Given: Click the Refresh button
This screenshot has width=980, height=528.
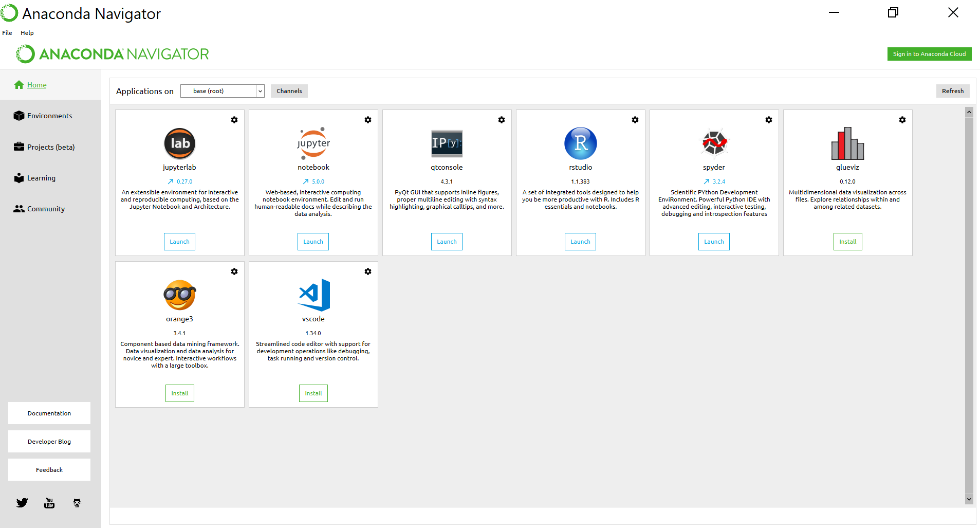Looking at the screenshot, I should tap(953, 91).
